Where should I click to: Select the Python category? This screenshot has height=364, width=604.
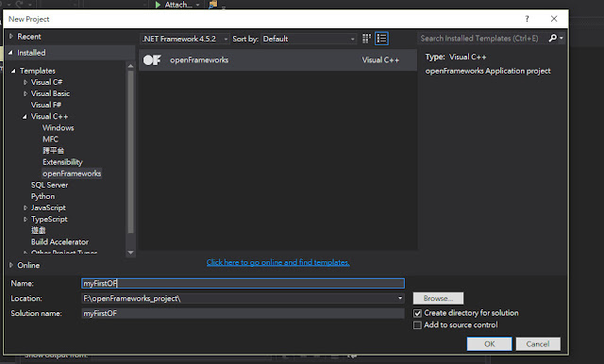click(x=42, y=197)
